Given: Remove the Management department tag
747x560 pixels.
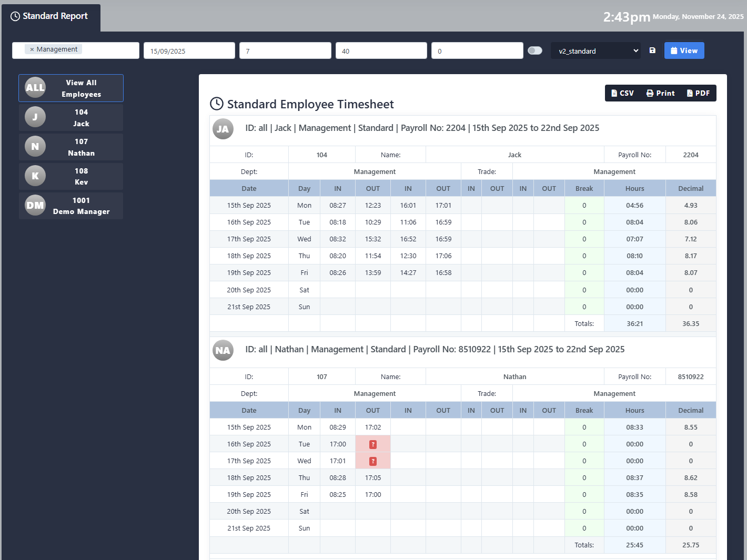Looking at the screenshot, I should point(32,49).
